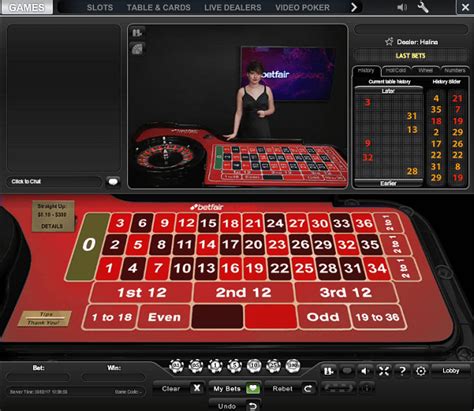Click the Later history button
This screenshot has height=411, width=474.
[x=388, y=91]
